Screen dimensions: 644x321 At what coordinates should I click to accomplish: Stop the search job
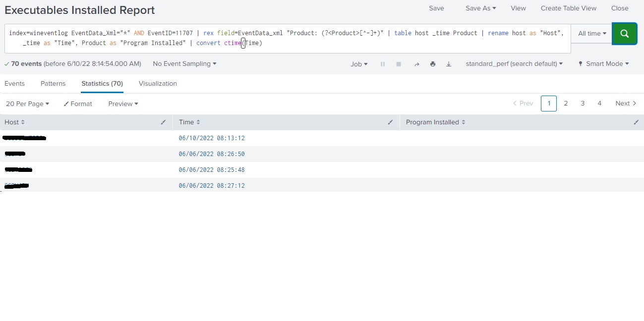pyautogui.click(x=399, y=63)
